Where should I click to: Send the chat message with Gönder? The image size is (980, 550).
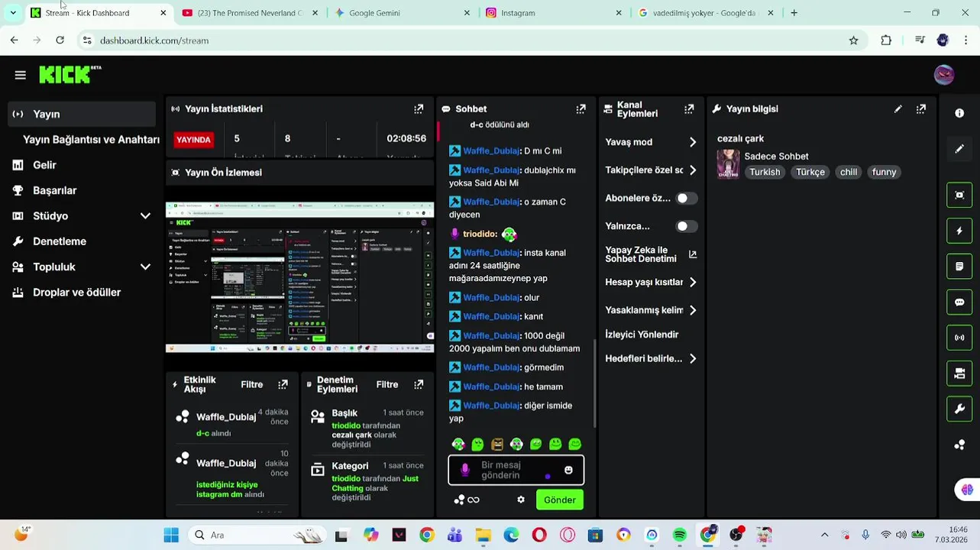[x=560, y=500]
